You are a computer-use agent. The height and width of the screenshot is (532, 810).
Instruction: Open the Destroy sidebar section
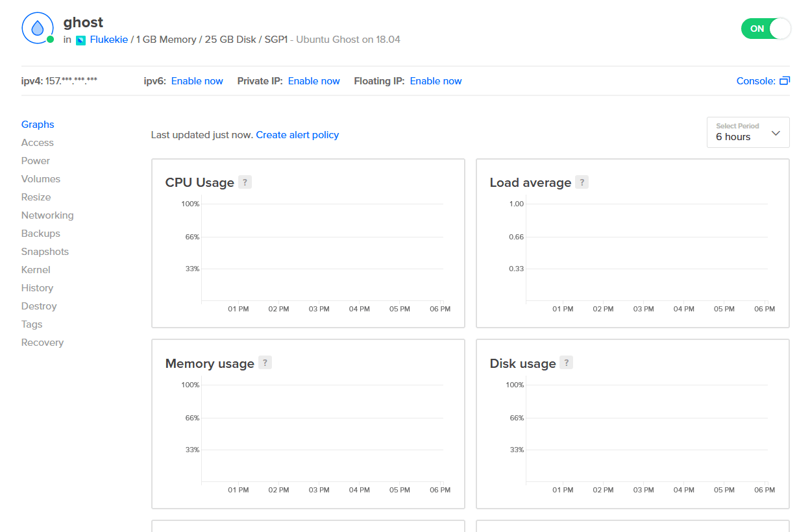coord(39,306)
